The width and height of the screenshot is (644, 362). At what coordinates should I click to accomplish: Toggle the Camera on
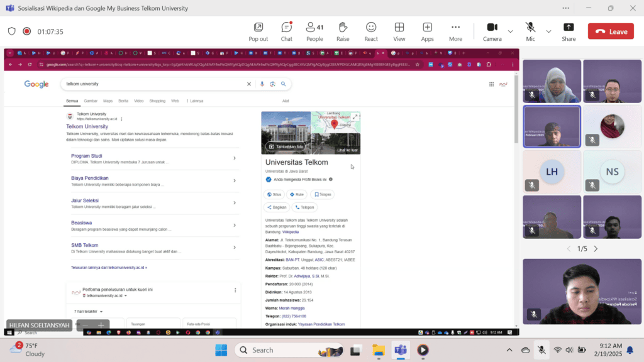[x=492, y=31]
